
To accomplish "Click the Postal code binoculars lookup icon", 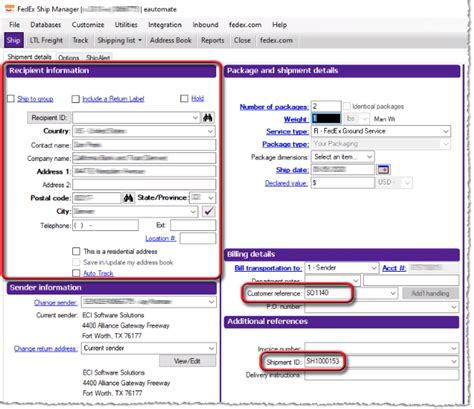I will [128, 198].
